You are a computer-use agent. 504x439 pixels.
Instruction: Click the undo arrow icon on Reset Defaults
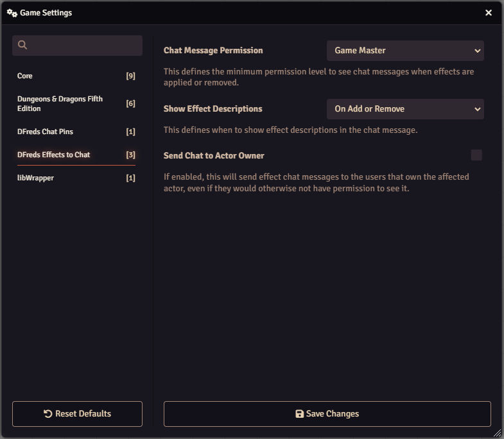[48, 414]
